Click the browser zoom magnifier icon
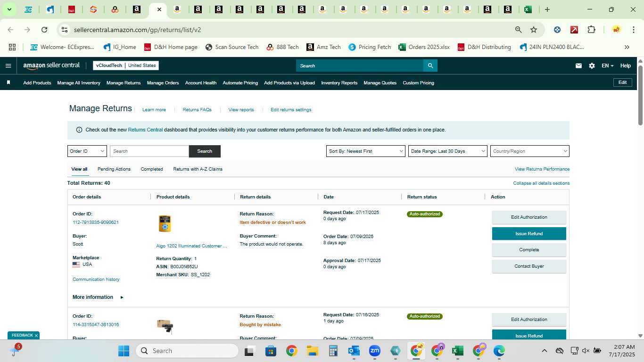 point(518,30)
